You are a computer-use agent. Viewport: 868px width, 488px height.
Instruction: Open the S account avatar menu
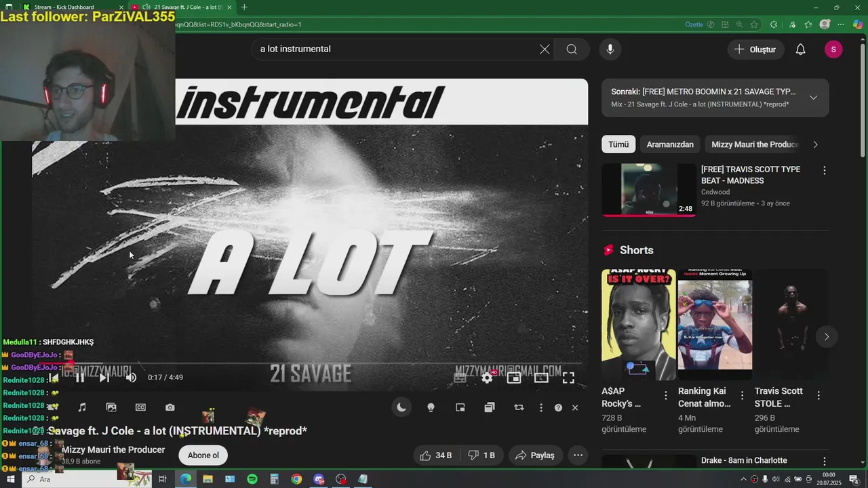833,49
